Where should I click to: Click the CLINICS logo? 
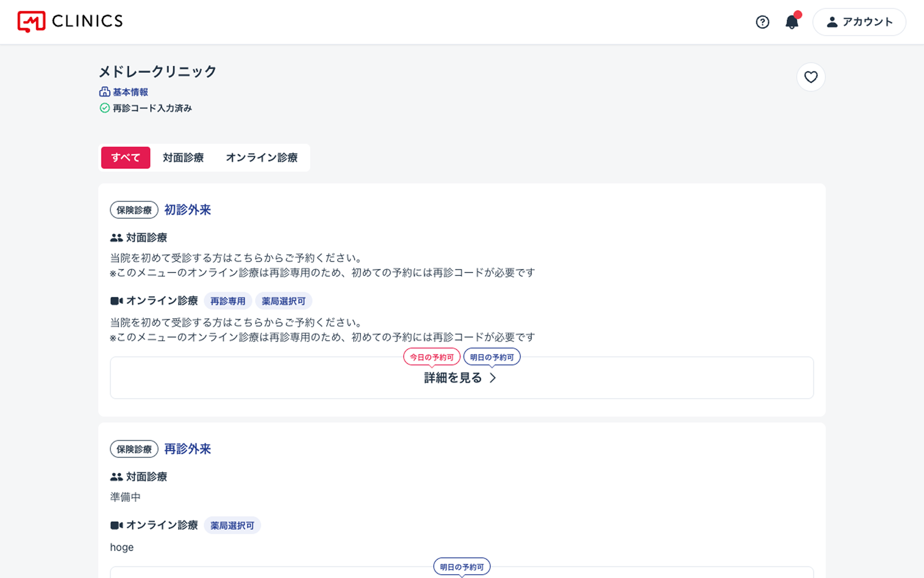[x=70, y=21]
